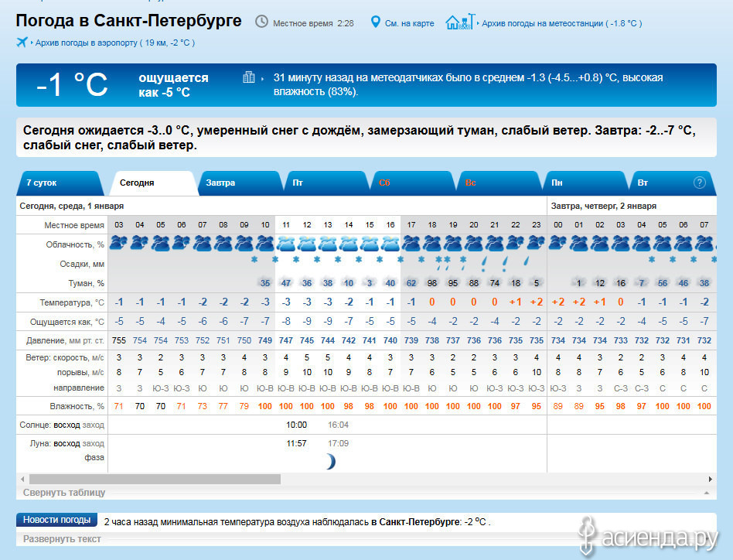This screenshot has height=560, width=733.
Task: Click the cloudiness icon for hour 12 today
Action: 307,244
